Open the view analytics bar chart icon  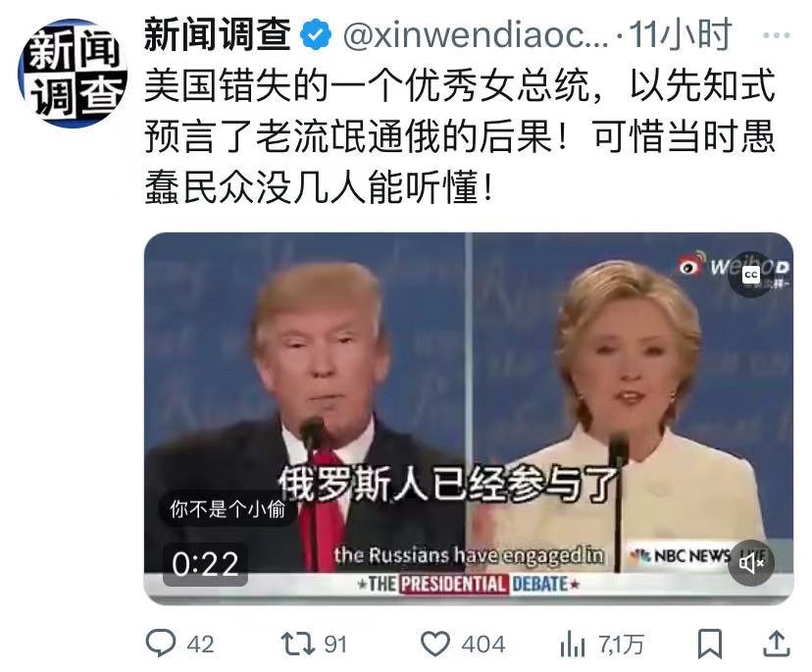tap(573, 645)
